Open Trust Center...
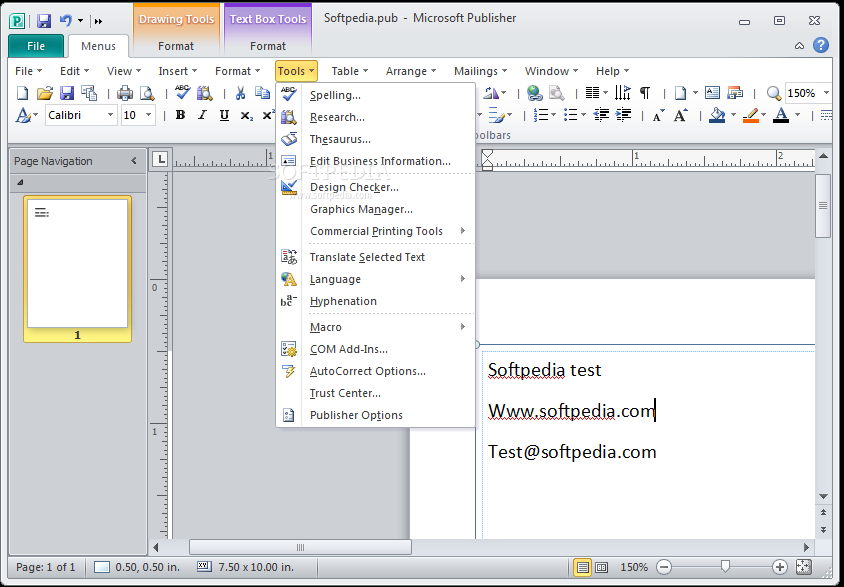This screenshot has height=587, width=844. 376,393
